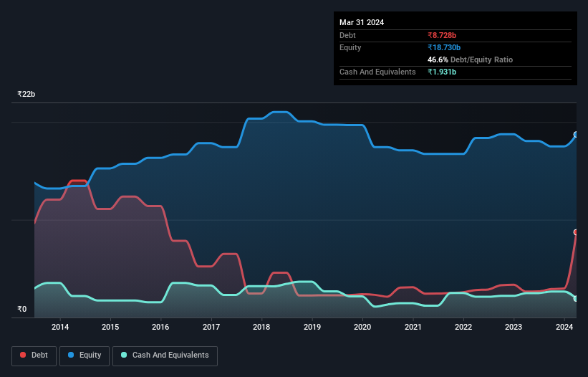The image size is (588, 377).
Task: Click the ₹22b y-axis label
Action: click(x=26, y=94)
